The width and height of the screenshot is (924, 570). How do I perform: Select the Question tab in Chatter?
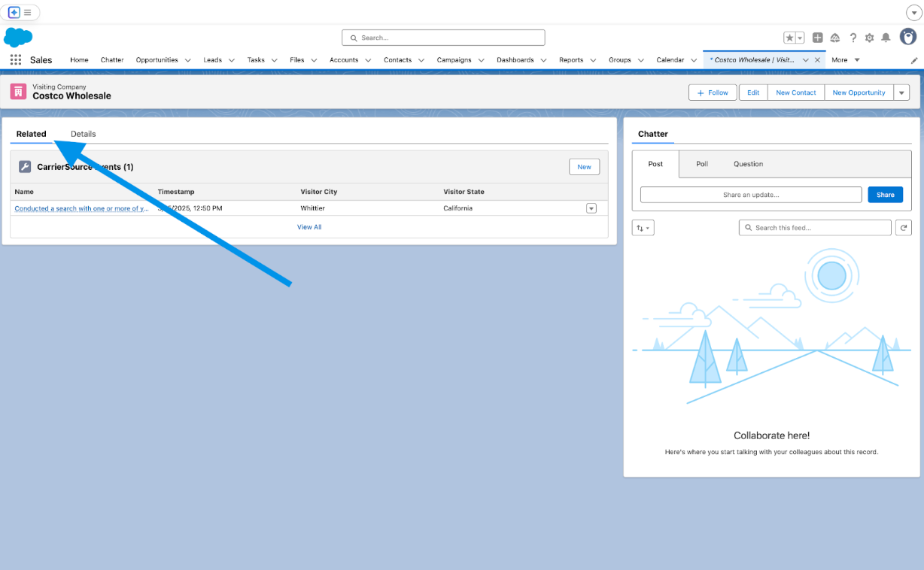[x=748, y=164]
